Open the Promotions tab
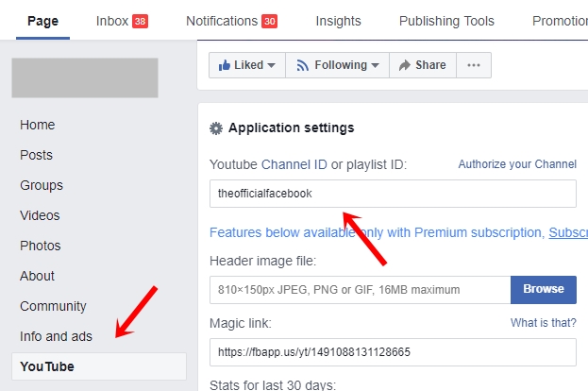Screen dimensions: 588x391 (560, 21)
